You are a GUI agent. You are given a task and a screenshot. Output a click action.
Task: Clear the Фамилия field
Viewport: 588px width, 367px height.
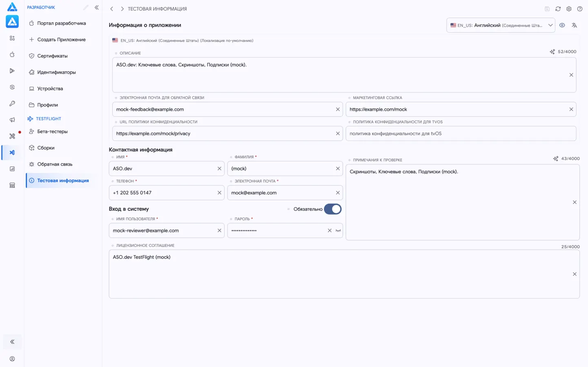338,168
